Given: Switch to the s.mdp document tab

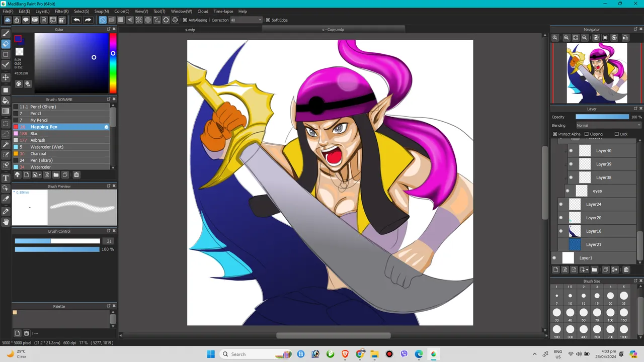Looking at the screenshot, I should tap(190, 30).
